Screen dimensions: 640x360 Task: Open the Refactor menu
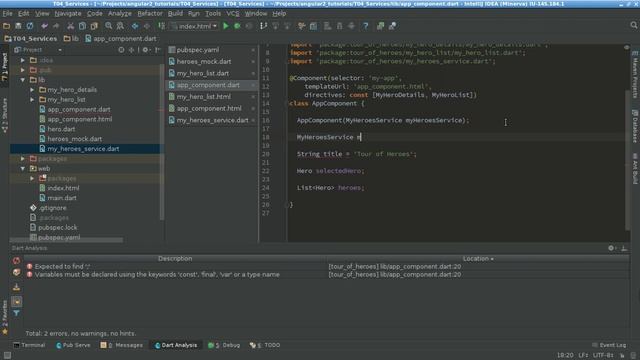(150, 13)
